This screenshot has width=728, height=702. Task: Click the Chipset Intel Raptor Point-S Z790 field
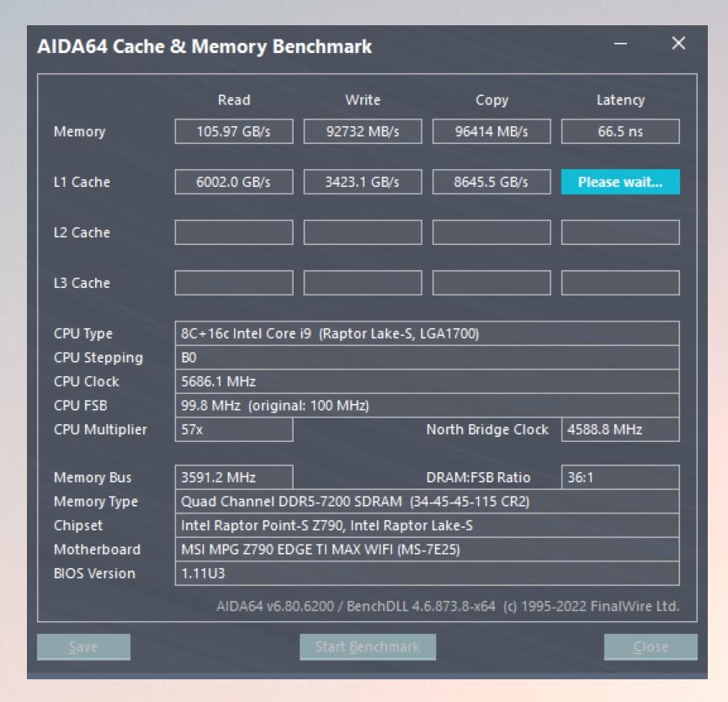coord(428,525)
